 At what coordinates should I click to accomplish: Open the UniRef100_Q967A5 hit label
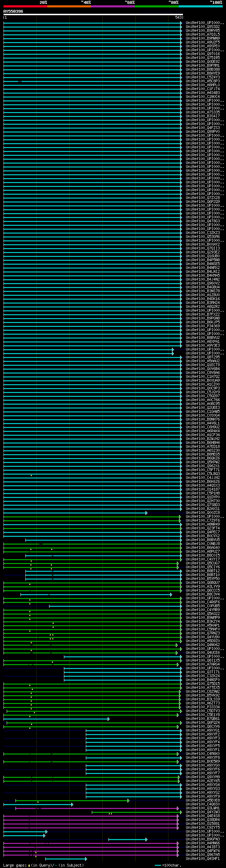coord(203,855)
